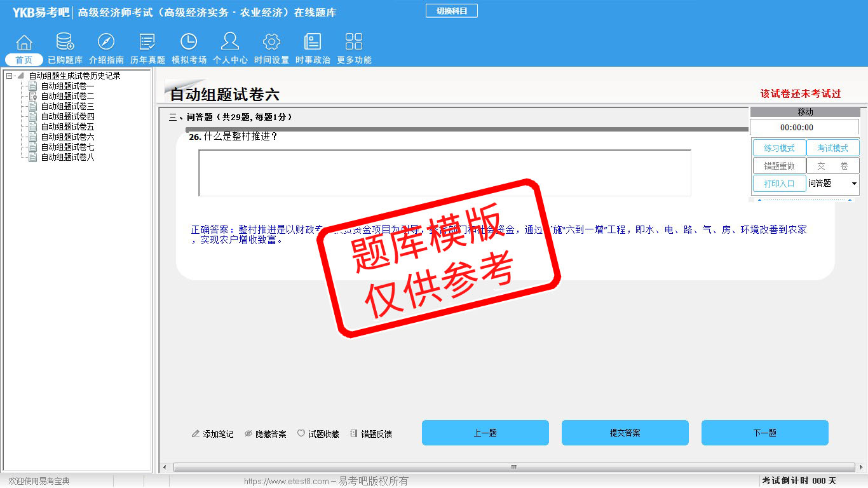Click 提交答案 button

(625, 433)
